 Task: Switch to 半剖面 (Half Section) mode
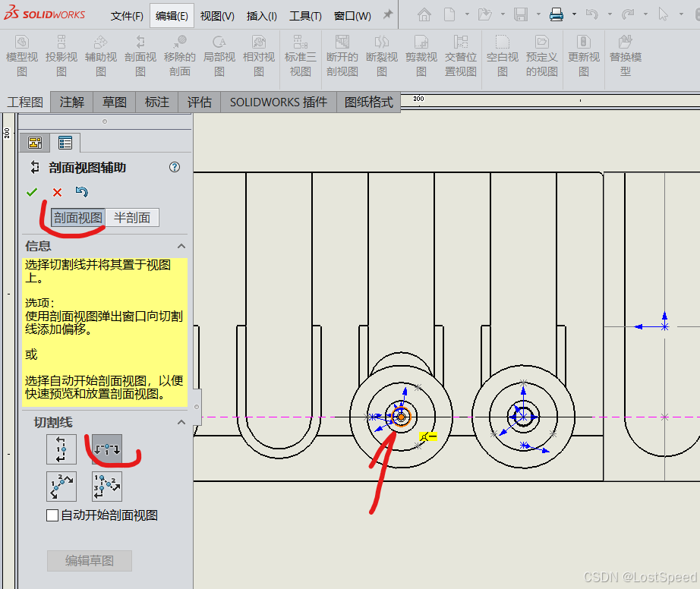[131, 218]
